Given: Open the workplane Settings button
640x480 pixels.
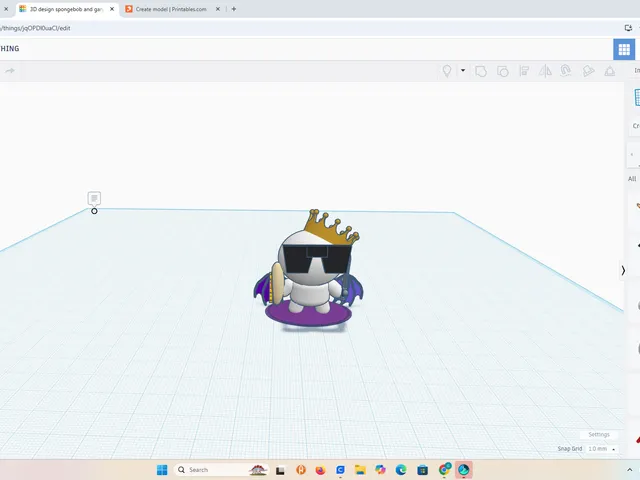Looking at the screenshot, I should 599,435.
